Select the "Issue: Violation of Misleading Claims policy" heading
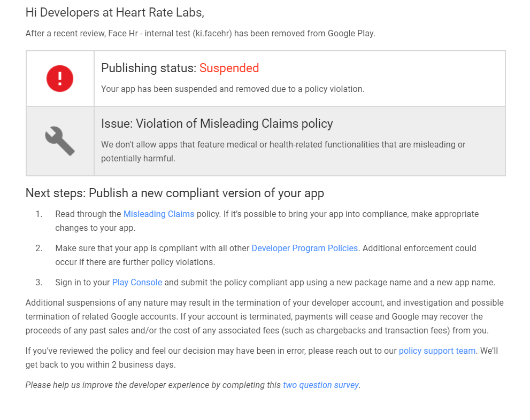Image resolution: width=530 pixels, height=420 pixels. tap(217, 123)
